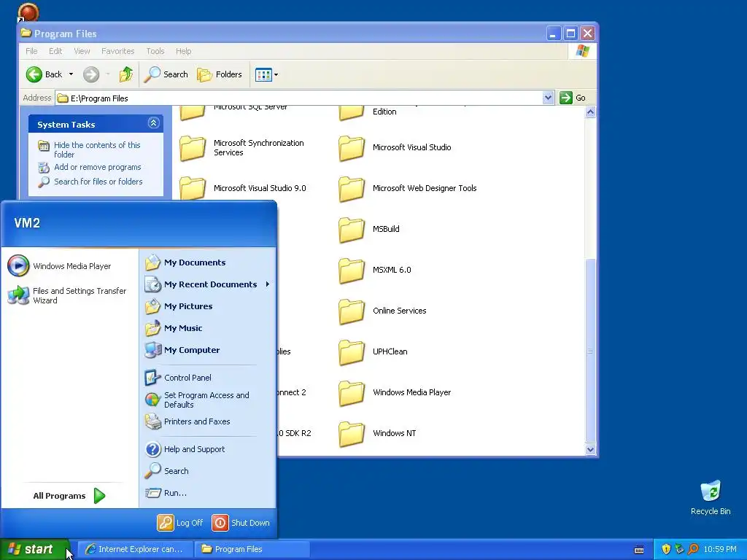Open the Tools menu
The height and width of the screenshot is (560, 747).
155,51
